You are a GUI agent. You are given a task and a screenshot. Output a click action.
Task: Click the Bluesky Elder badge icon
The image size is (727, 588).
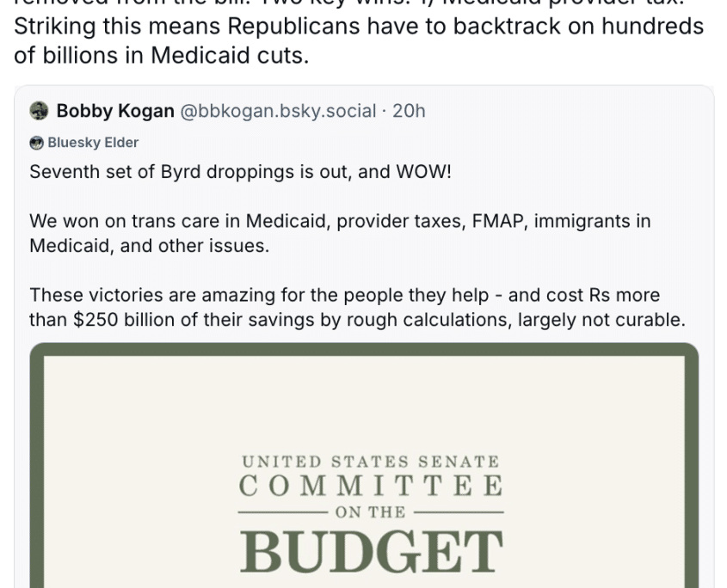tap(37, 143)
